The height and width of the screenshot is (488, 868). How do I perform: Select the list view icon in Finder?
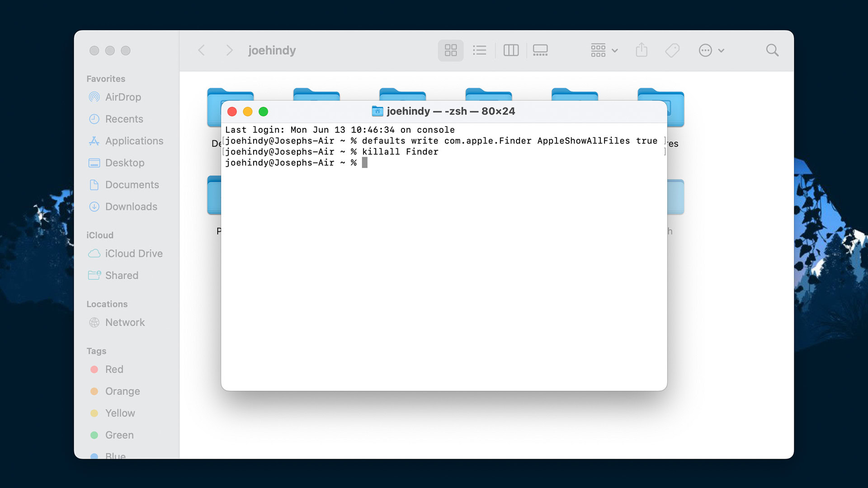point(480,50)
